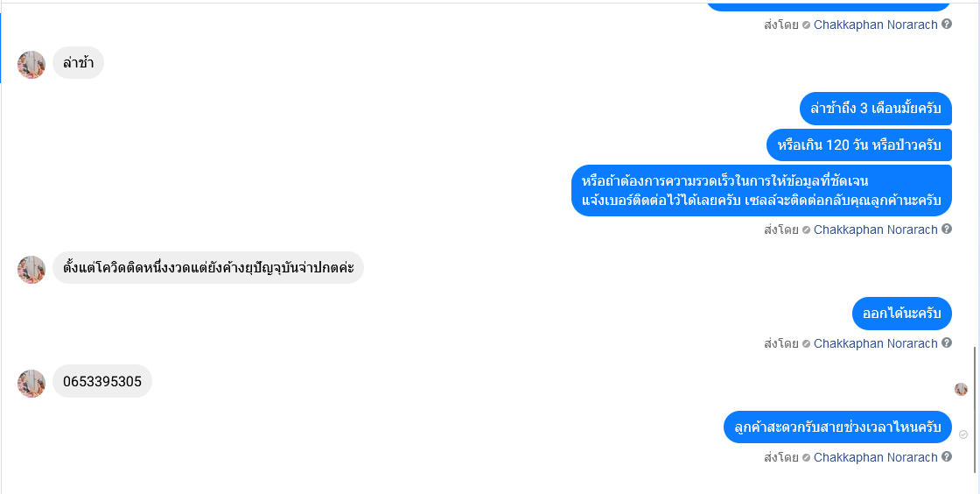This screenshot has height=494, width=980.
Task: Select the ล่าช้า message bubble
Action: 78,62
